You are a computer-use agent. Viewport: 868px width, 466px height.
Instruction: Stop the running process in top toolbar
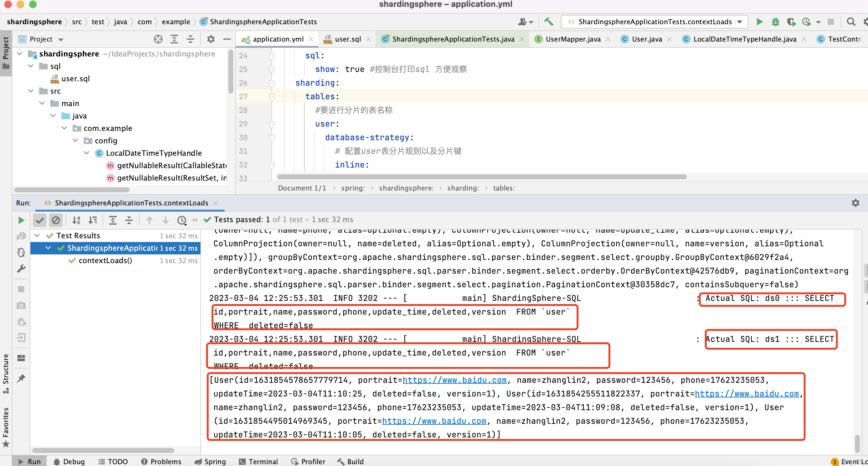point(830,22)
